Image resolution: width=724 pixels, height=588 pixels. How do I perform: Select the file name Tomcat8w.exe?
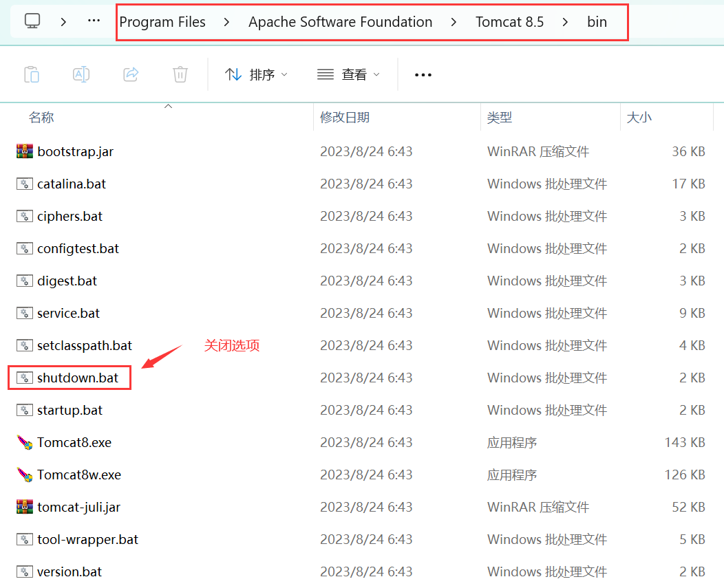(x=79, y=475)
